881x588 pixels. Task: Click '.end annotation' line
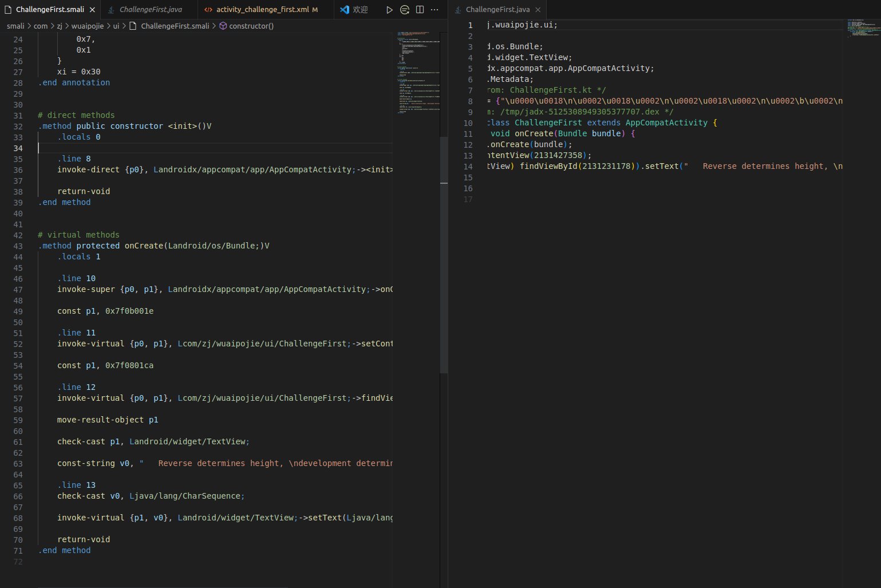[74, 82]
